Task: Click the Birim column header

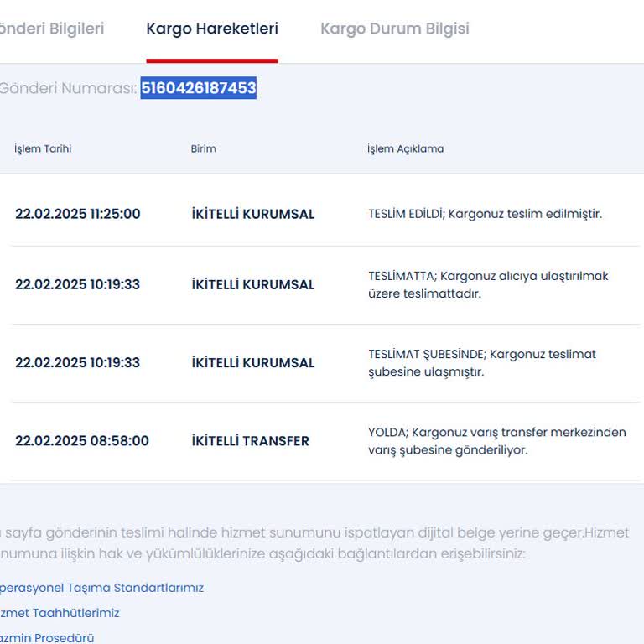Action: [203, 148]
